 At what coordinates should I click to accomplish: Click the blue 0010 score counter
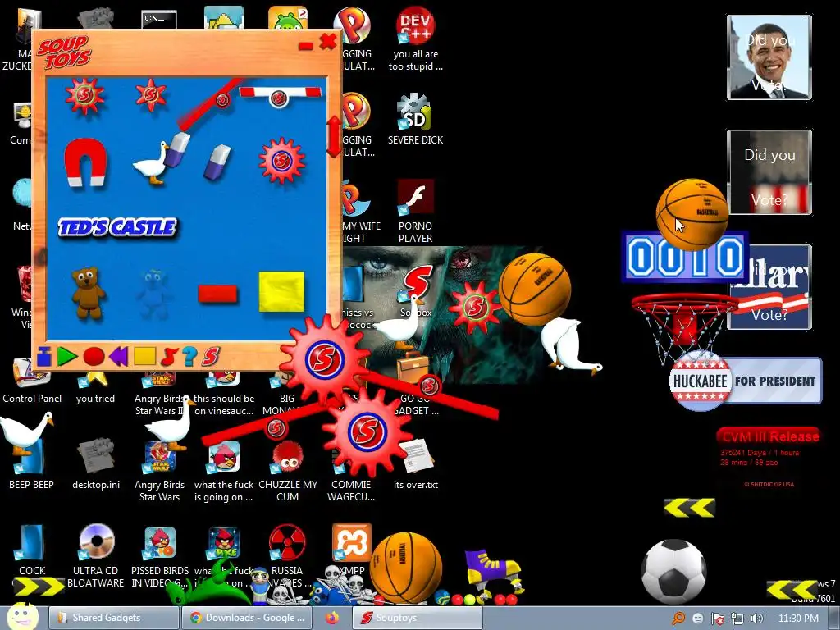point(685,258)
